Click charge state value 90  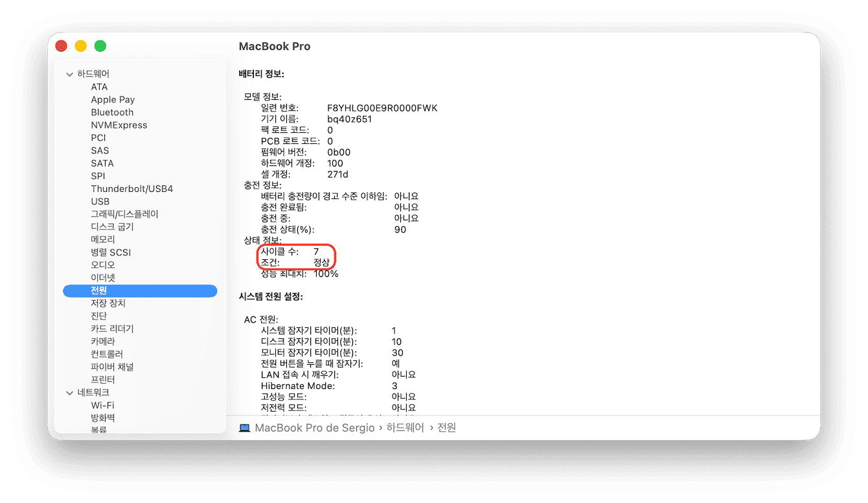[400, 229]
